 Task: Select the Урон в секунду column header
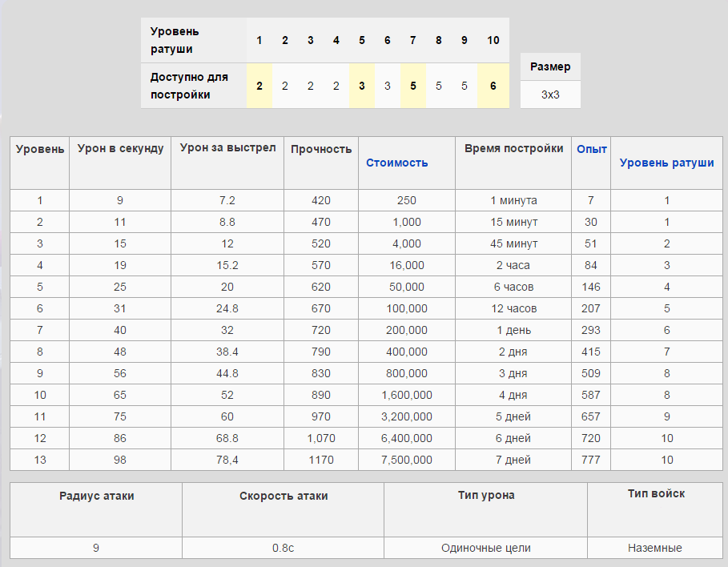click(120, 149)
